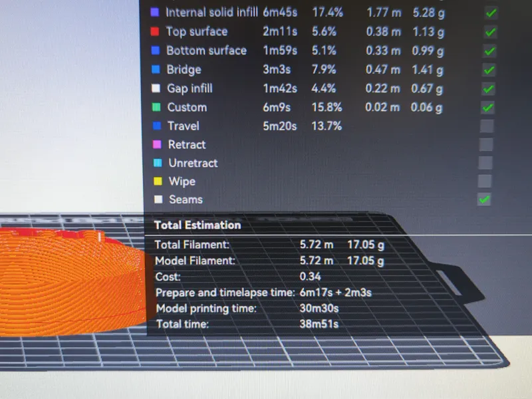The image size is (532, 399).
Task: Click the purple Internal solid infill swatch
Action: 155,12
